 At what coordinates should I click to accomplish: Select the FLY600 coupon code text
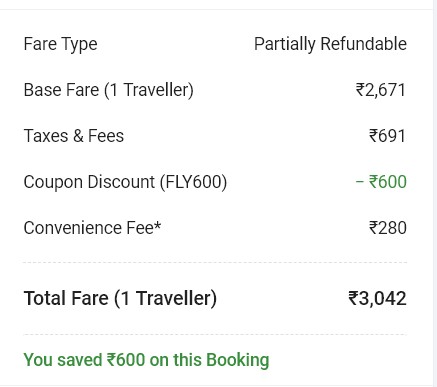pyautogui.click(x=194, y=182)
